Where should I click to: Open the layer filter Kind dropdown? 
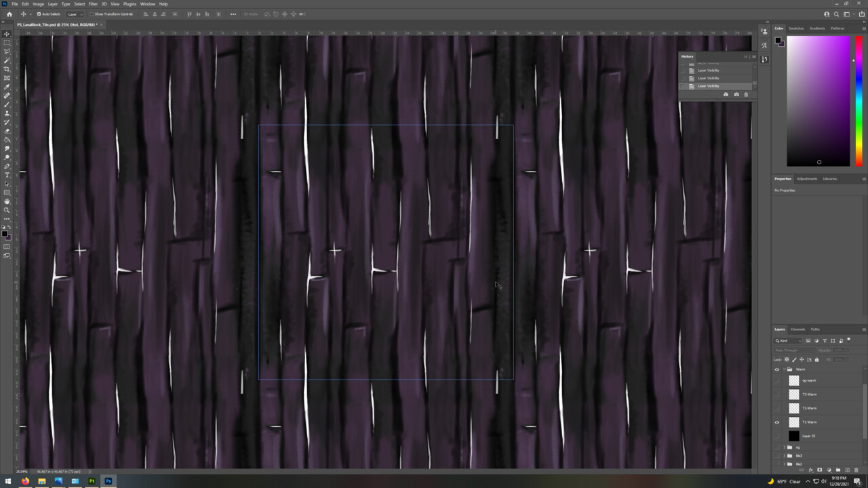point(789,341)
